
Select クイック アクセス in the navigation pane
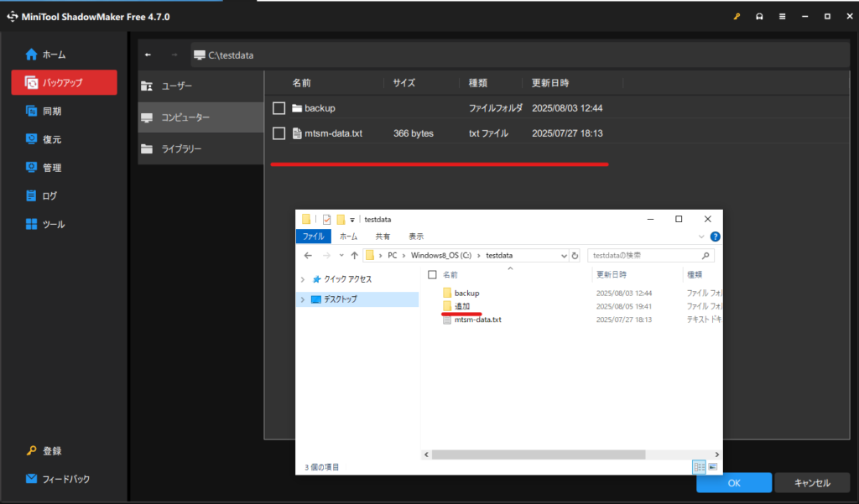pyautogui.click(x=348, y=279)
